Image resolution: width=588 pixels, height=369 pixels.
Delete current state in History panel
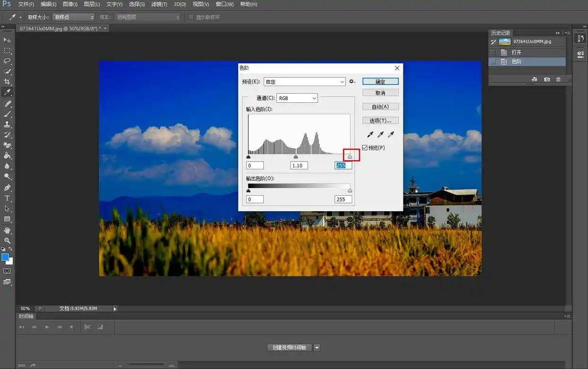tap(558, 80)
